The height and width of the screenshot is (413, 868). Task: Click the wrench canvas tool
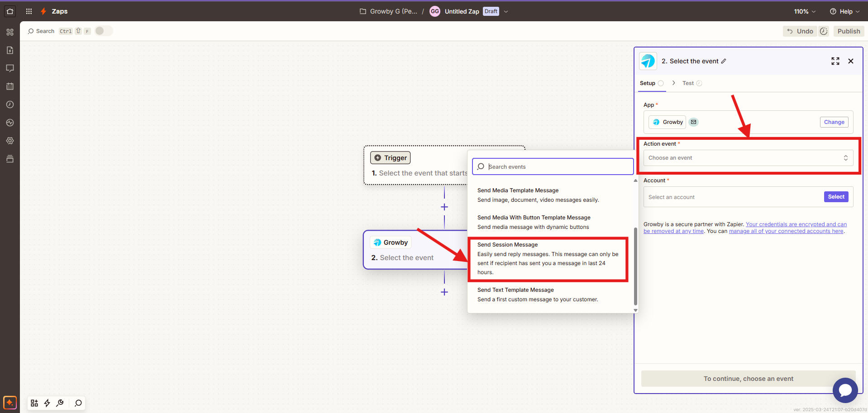pyautogui.click(x=60, y=403)
